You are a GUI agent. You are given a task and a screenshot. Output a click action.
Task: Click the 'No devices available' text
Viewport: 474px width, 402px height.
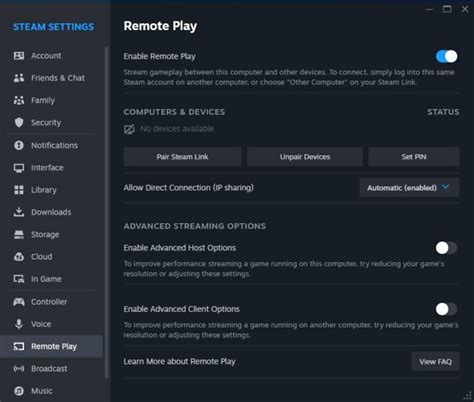[x=177, y=129]
